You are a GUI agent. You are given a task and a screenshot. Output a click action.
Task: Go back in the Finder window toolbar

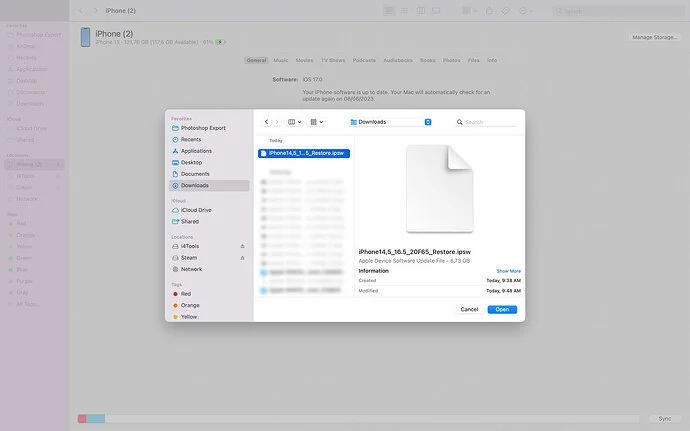81,11
